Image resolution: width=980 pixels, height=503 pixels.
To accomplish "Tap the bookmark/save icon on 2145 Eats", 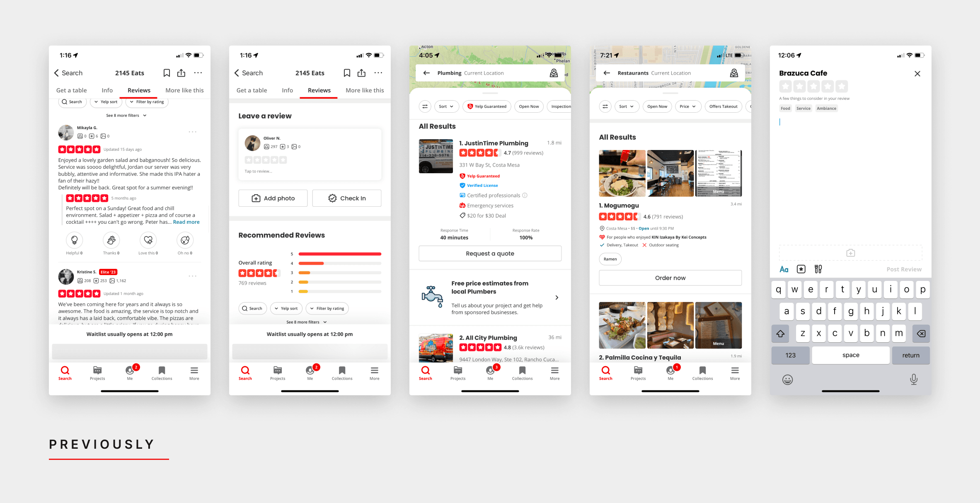I will tap(167, 73).
